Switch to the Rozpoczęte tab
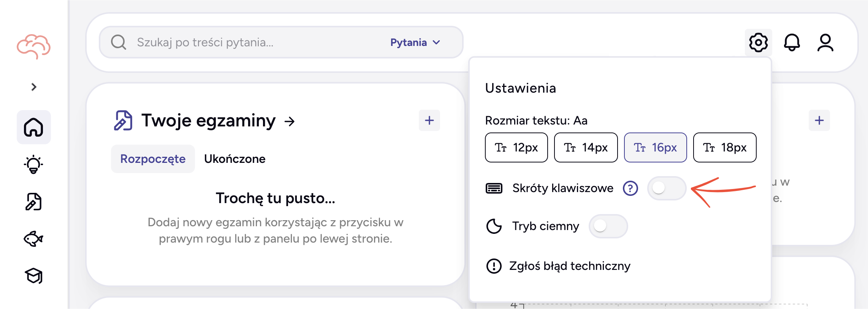868x309 pixels. [x=153, y=159]
